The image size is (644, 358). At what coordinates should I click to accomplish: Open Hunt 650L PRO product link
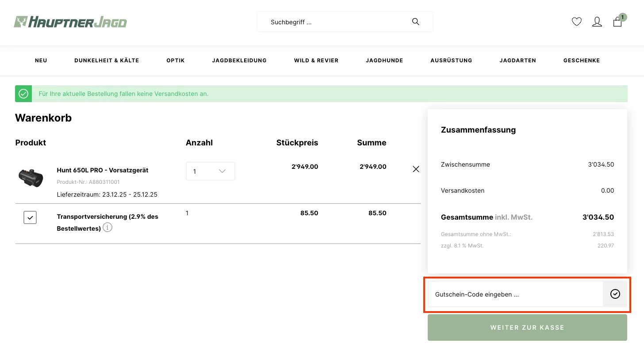click(x=103, y=170)
